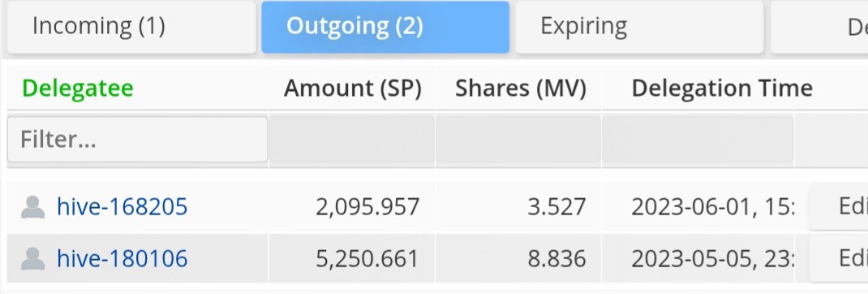The height and width of the screenshot is (294, 868).
Task: Sort by the Delegation Time column header
Action: tap(722, 89)
